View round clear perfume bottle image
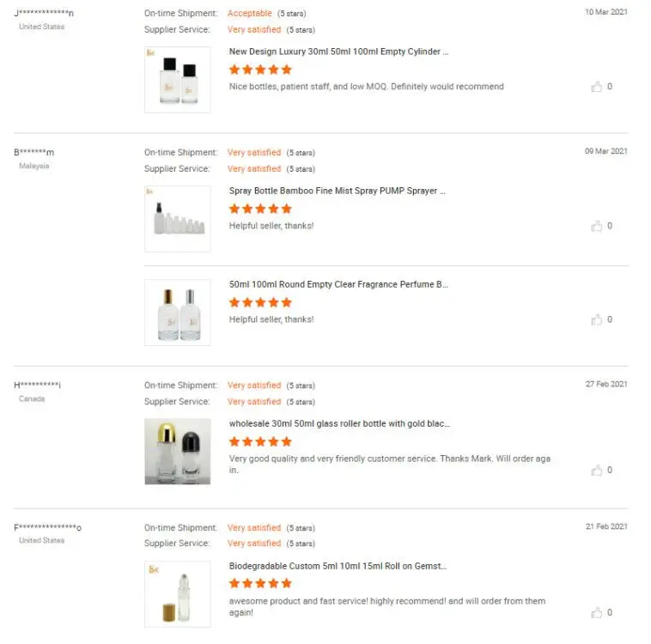This screenshot has height=644, width=651. click(178, 313)
